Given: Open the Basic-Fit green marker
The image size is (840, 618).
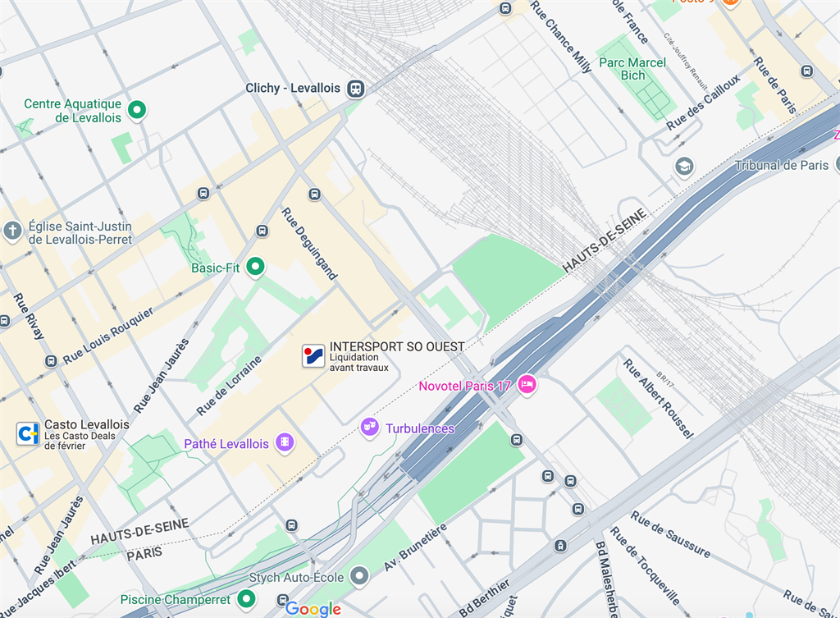Looking at the screenshot, I should (256, 267).
